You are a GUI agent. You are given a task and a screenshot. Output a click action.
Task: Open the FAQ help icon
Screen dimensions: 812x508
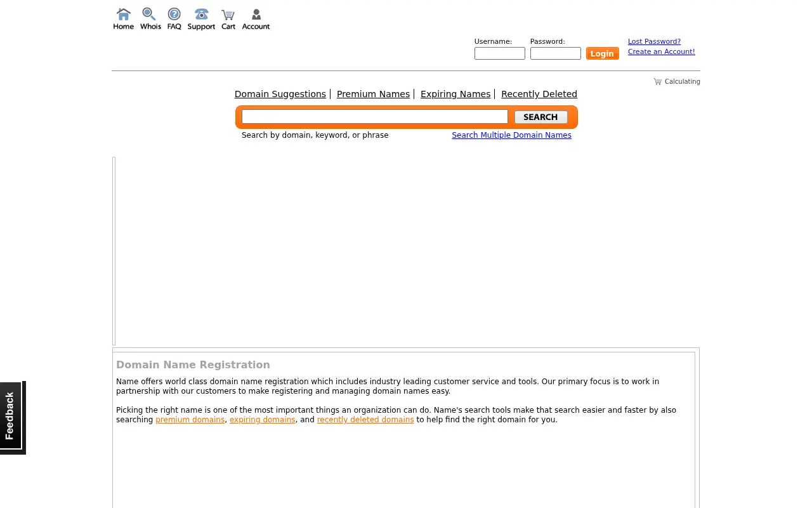click(x=174, y=19)
